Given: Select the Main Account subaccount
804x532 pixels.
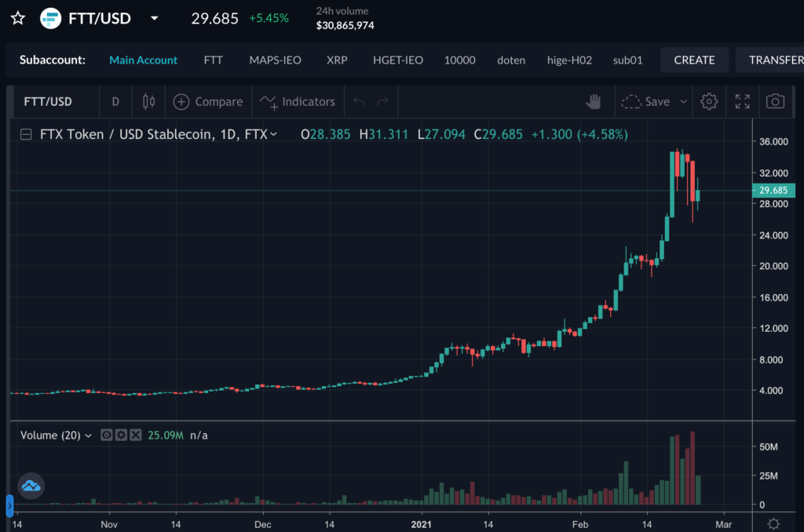Looking at the screenshot, I should point(143,60).
